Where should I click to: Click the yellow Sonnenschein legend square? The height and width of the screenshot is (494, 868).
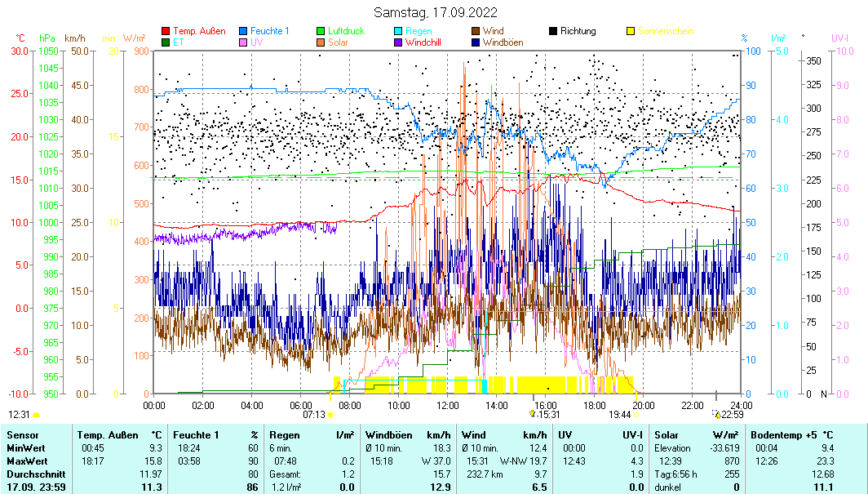pyautogui.click(x=631, y=31)
